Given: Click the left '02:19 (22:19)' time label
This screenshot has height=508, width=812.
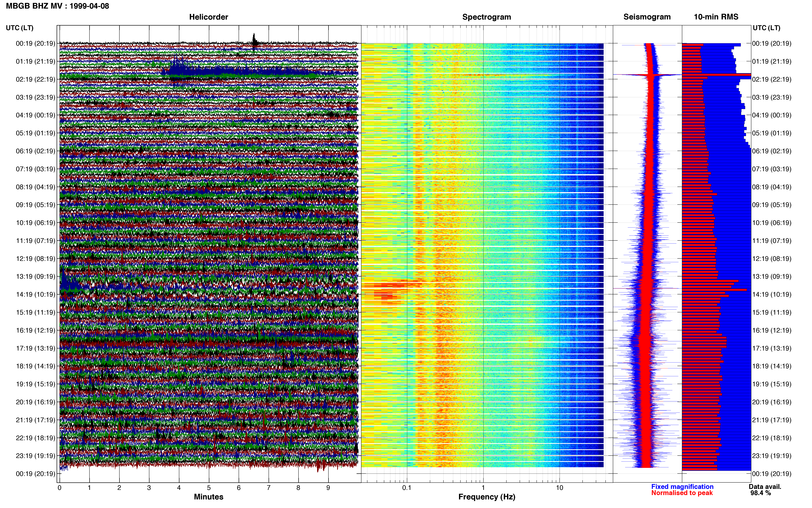Looking at the screenshot, I should (35, 79).
